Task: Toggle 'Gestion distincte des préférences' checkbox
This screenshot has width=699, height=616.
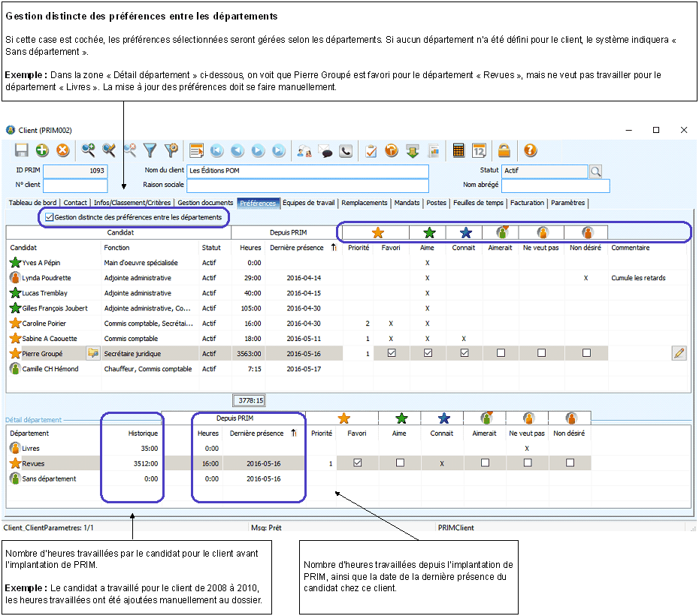Action: pyautogui.click(x=50, y=217)
